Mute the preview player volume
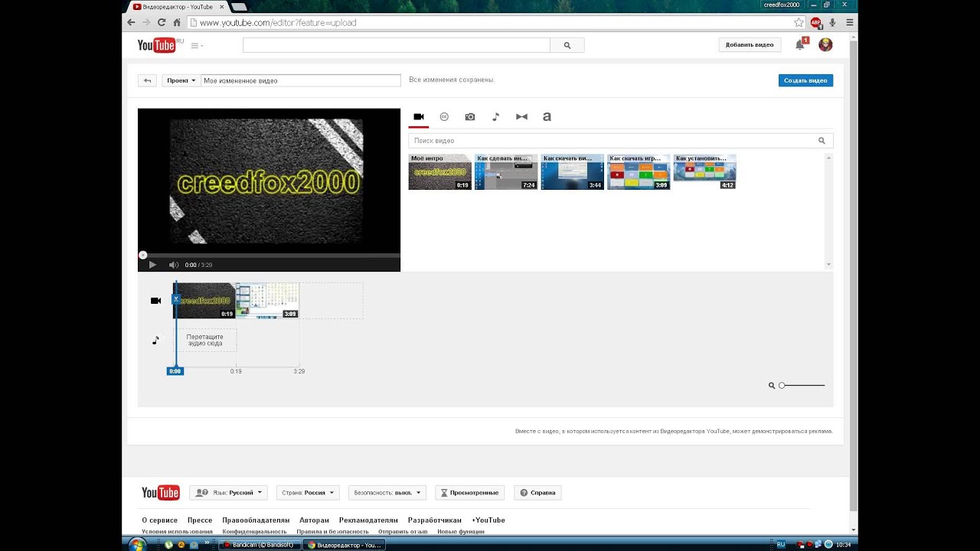This screenshot has width=980, height=551. (173, 265)
